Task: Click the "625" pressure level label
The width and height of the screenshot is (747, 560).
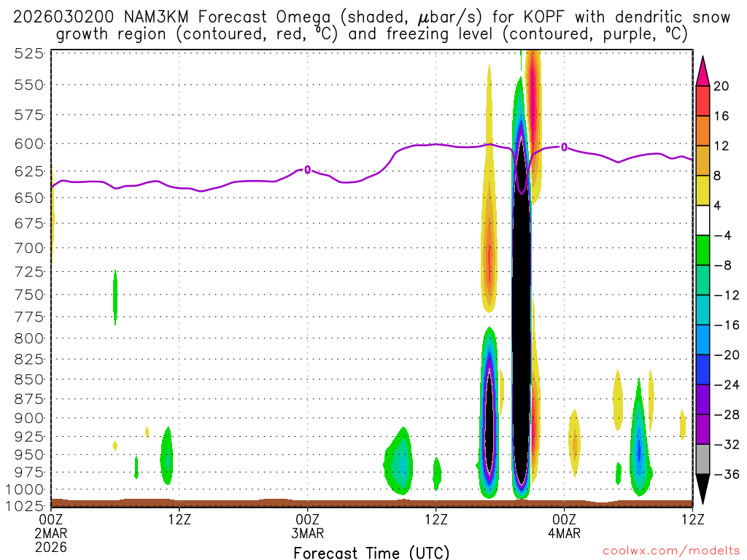Action: pos(29,171)
